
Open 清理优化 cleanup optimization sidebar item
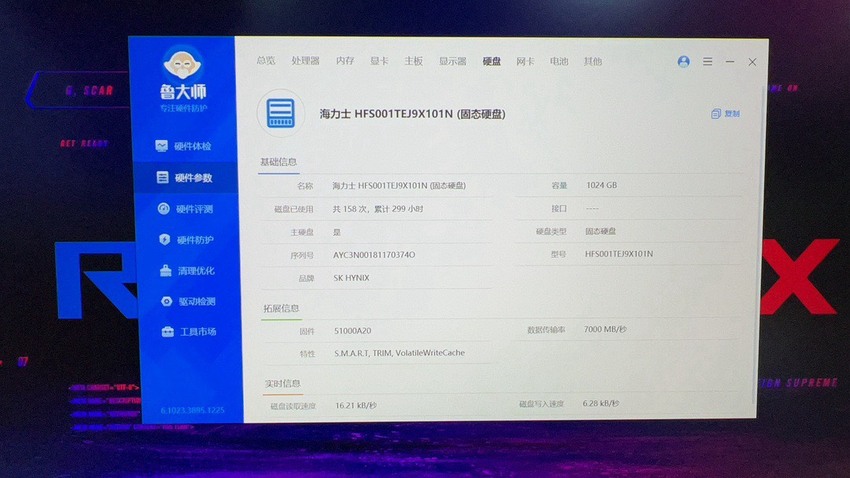click(188, 270)
